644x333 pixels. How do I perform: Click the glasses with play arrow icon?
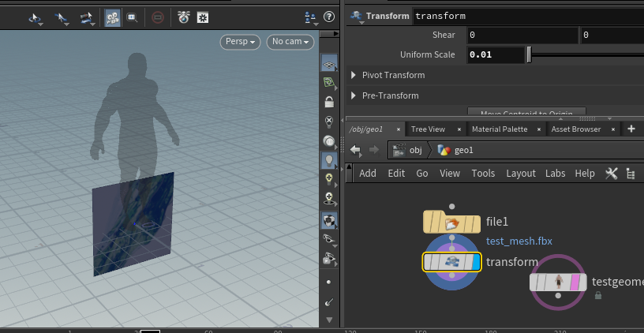point(329,258)
